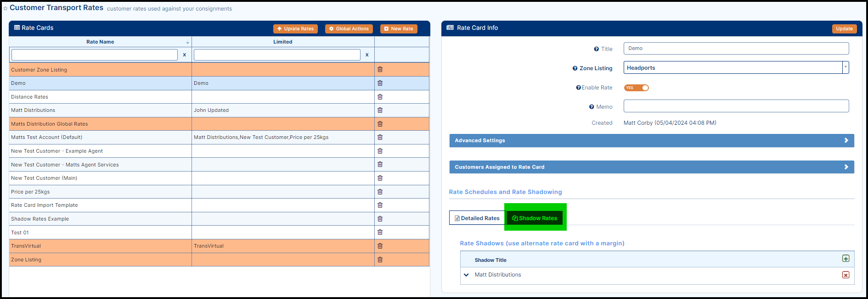
Task: Switch to the Detailed Rates tab
Action: (477, 218)
